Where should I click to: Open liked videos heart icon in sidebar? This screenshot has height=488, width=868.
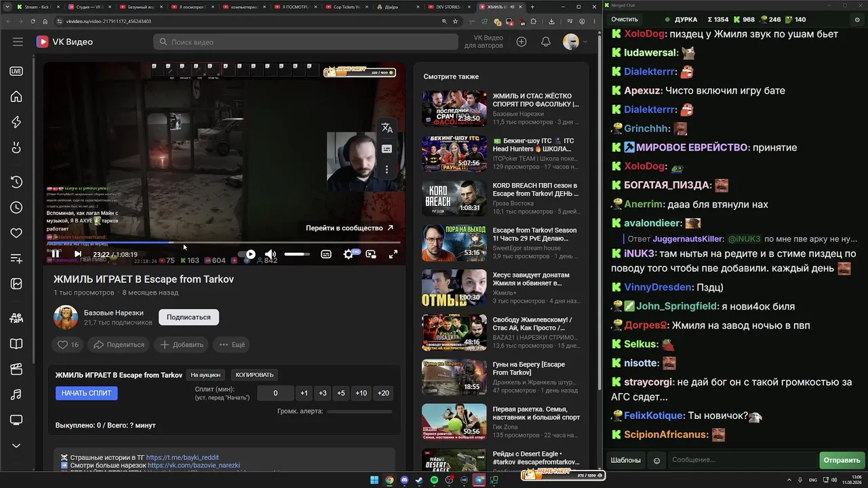click(16, 233)
